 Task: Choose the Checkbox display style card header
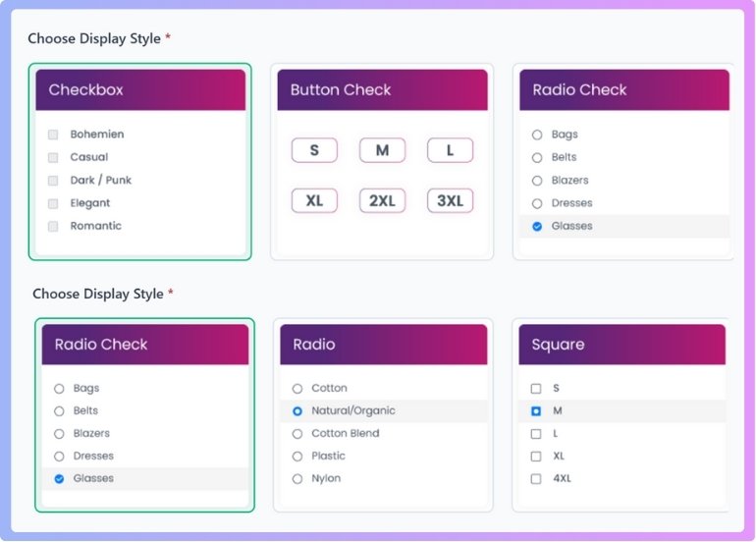140,89
